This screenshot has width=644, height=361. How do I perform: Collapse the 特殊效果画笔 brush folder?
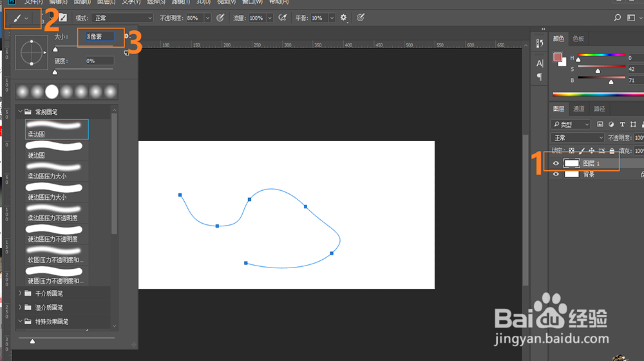(x=20, y=321)
